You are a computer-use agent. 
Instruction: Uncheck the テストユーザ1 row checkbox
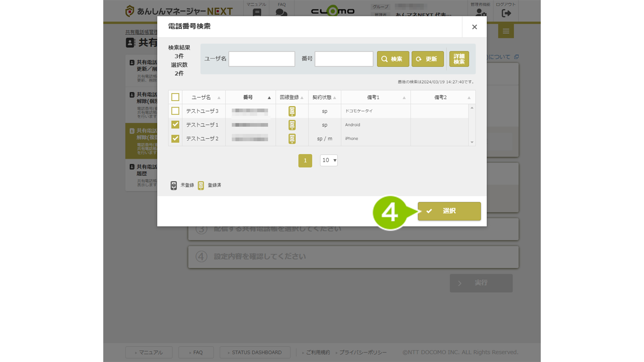[175, 125]
